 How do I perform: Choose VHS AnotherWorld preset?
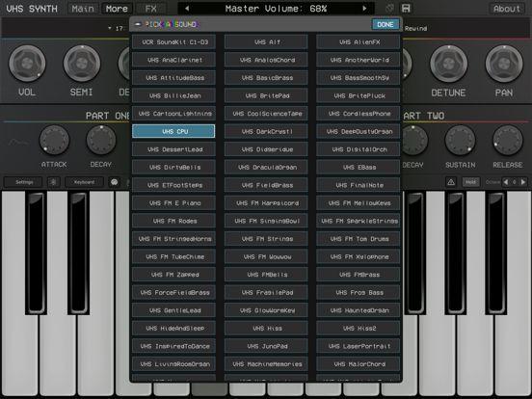tap(359, 60)
